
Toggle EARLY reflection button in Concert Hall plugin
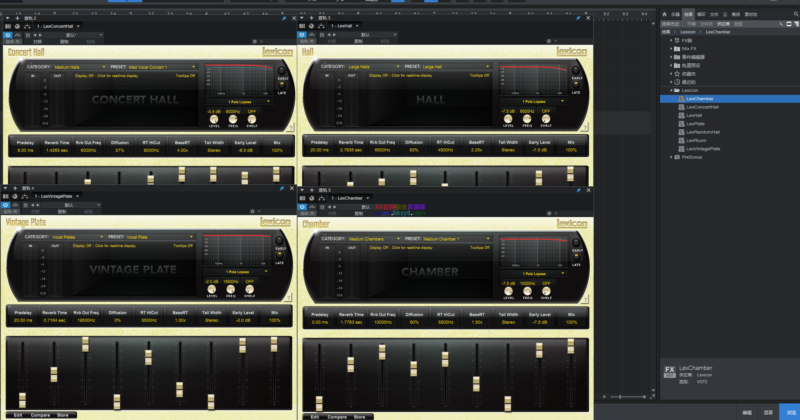pyautogui.click(x=282, y=71)
